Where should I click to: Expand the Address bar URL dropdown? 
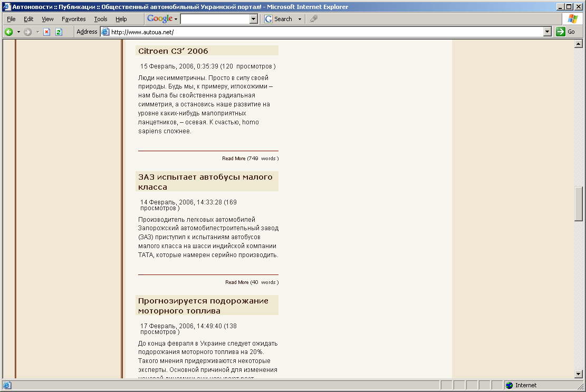[x=547, y=32]
